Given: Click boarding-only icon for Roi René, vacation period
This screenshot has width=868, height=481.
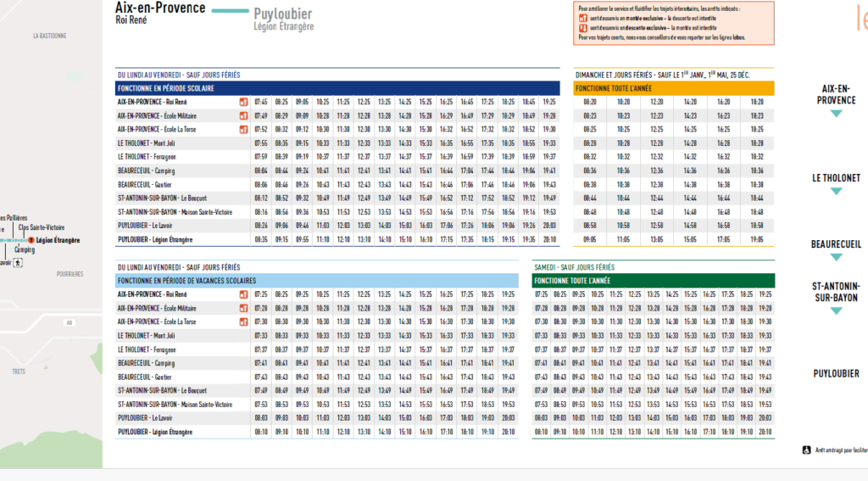Looking at the screenshot, I should (243, 294).
